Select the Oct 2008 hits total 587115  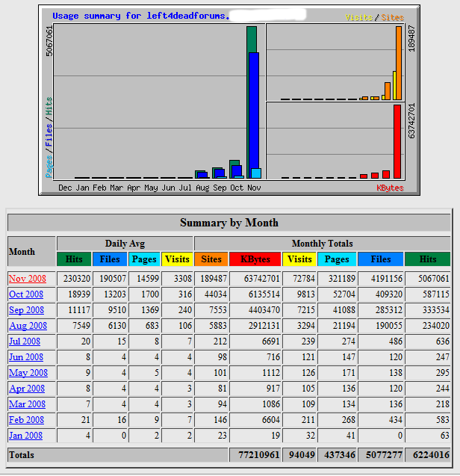tap(435, 294)
